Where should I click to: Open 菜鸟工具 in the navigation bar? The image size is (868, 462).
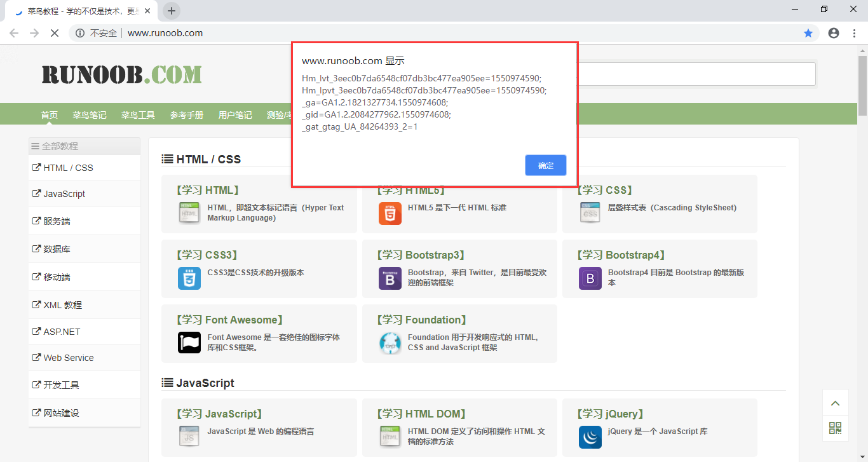pyautogui.click(x=138, y=115)
